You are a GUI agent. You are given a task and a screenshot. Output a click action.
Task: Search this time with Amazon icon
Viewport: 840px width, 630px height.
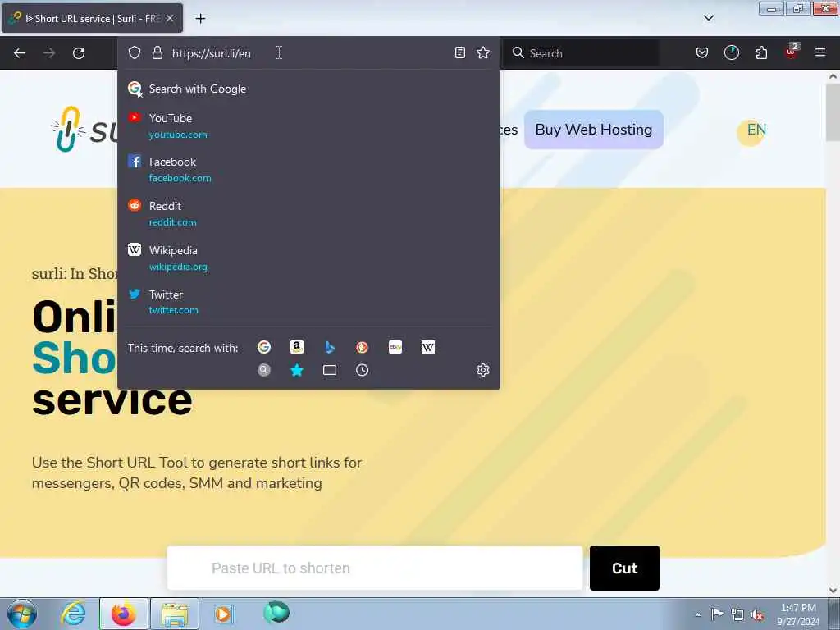(x=297, y=347)
